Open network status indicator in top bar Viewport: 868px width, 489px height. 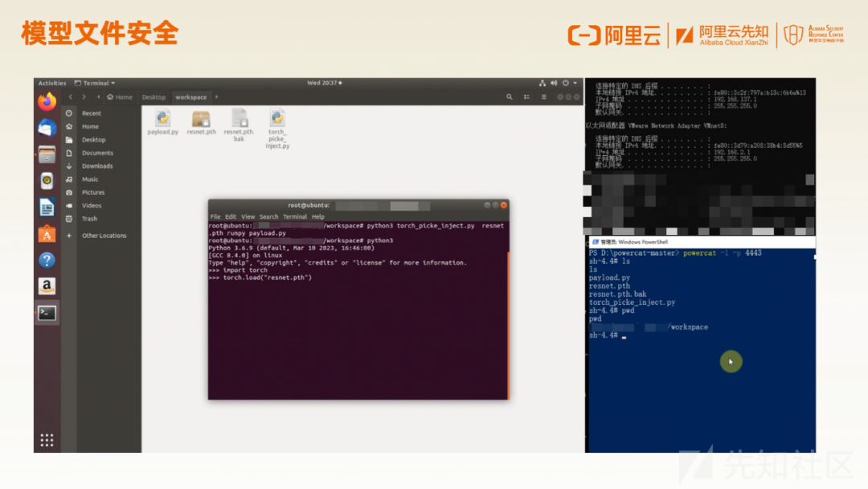(542, 83)
